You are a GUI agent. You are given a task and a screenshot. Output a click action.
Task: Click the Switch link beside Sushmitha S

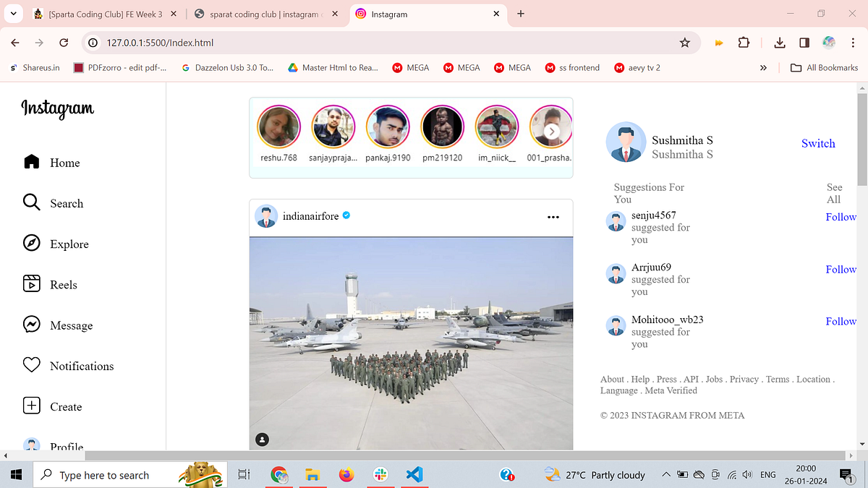(x=818, y=143)
